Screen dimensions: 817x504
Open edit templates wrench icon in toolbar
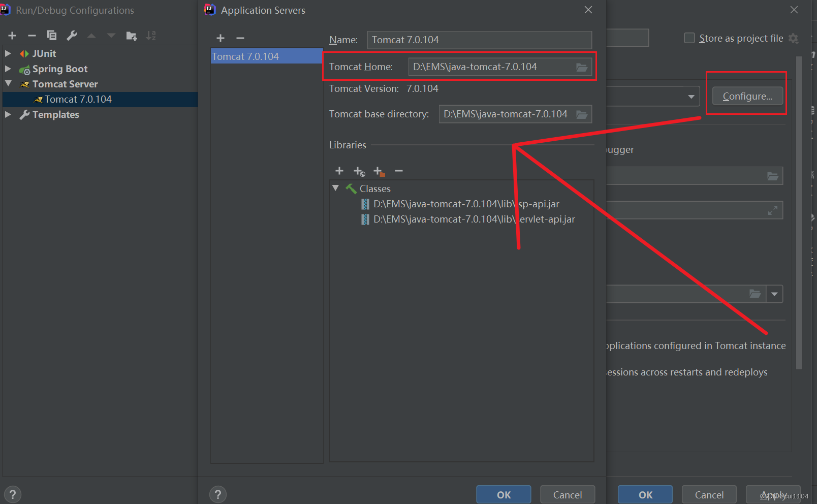[72, 36]
